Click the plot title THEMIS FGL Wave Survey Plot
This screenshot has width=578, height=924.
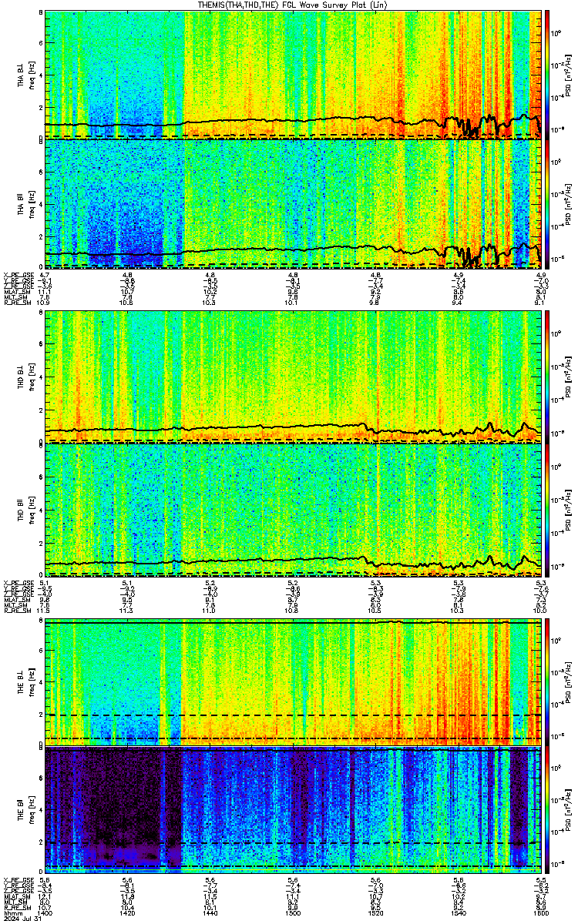pyautogui.click(x=293, y=5)
